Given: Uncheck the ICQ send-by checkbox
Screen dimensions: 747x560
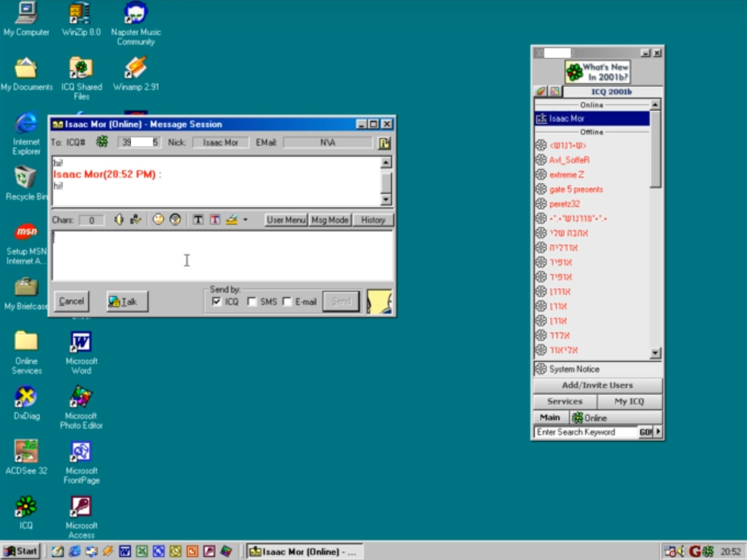Looking at the screenshot, I should click(x=217, y=301).
